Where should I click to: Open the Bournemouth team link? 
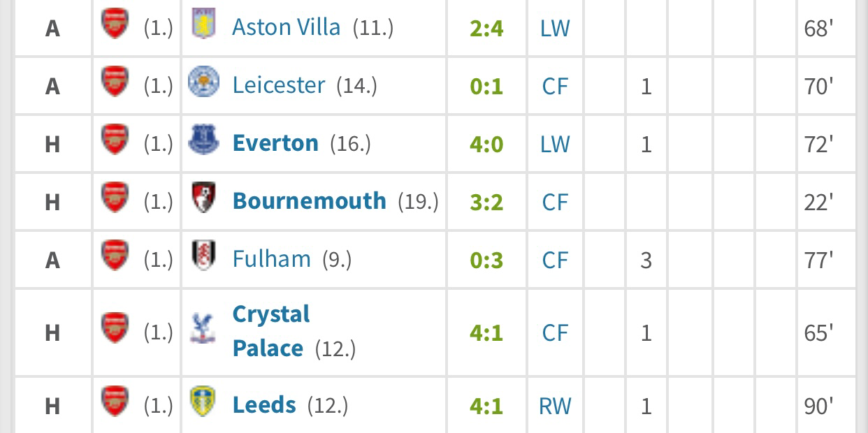click(x=310, y=201)
